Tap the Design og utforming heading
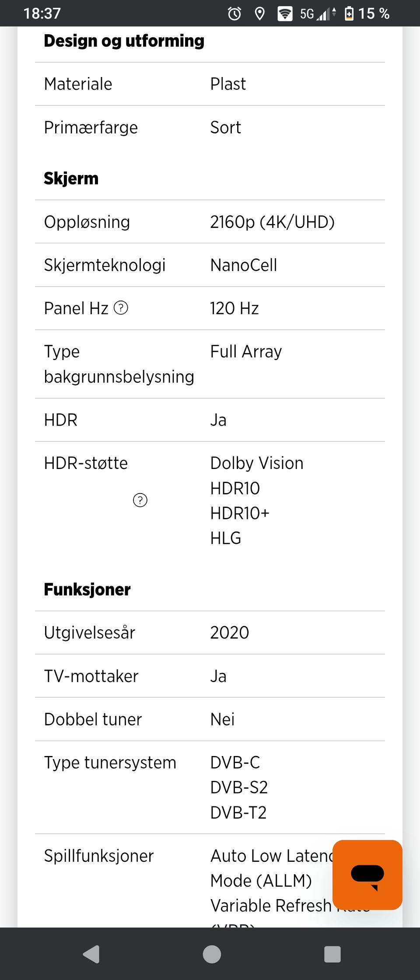 (x=124, y=41)
